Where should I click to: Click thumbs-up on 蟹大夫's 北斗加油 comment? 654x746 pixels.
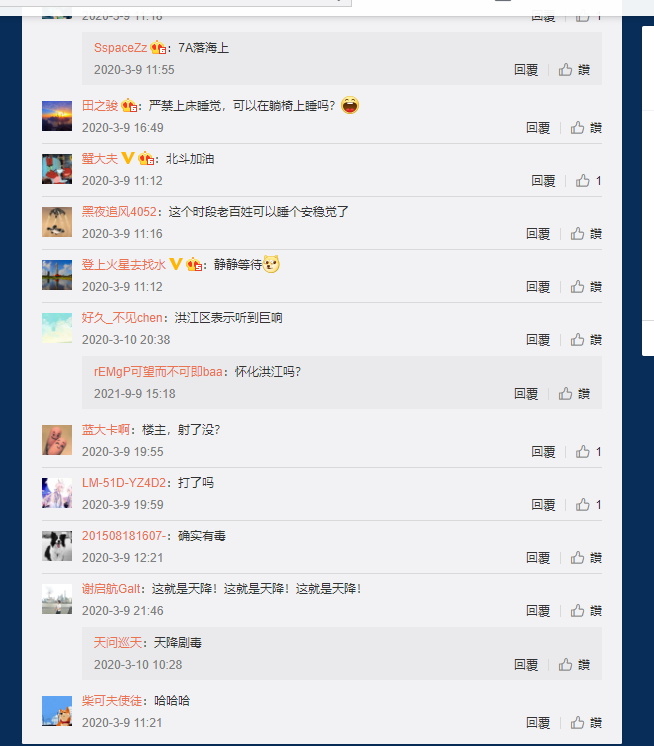tap(589, 181)
